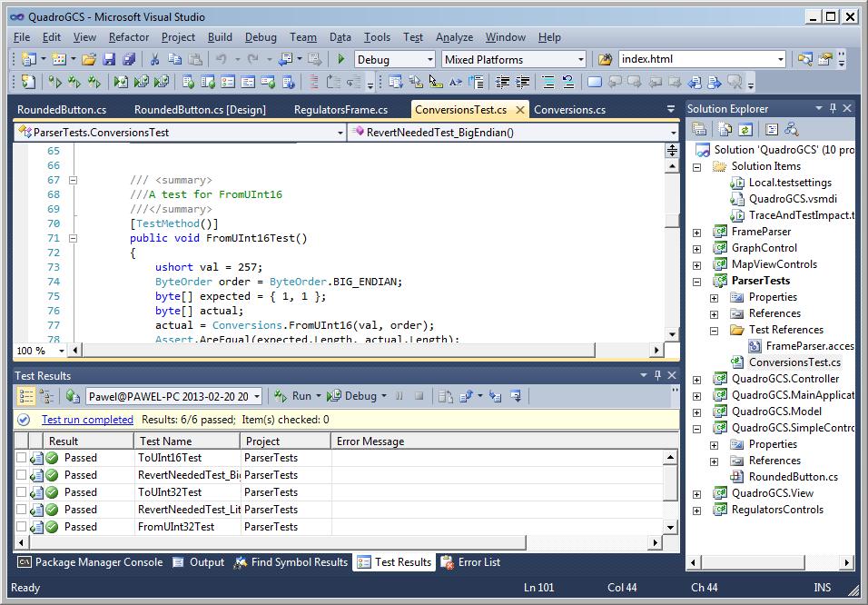Close the ConversionsTest.cs tab
Viewport: 868px width, 605px height.
tap(520, 110)
